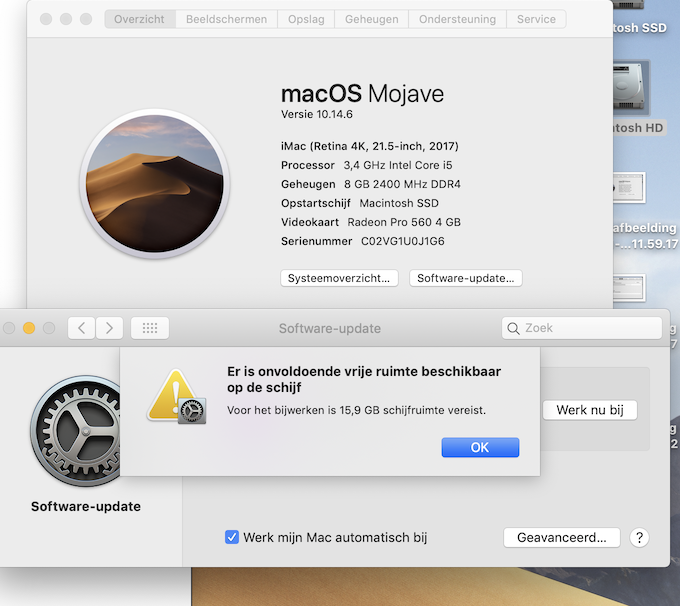Click the Macintosh SSD startup disk value
The width and height of the screenshot is (680, 606).
399,203
